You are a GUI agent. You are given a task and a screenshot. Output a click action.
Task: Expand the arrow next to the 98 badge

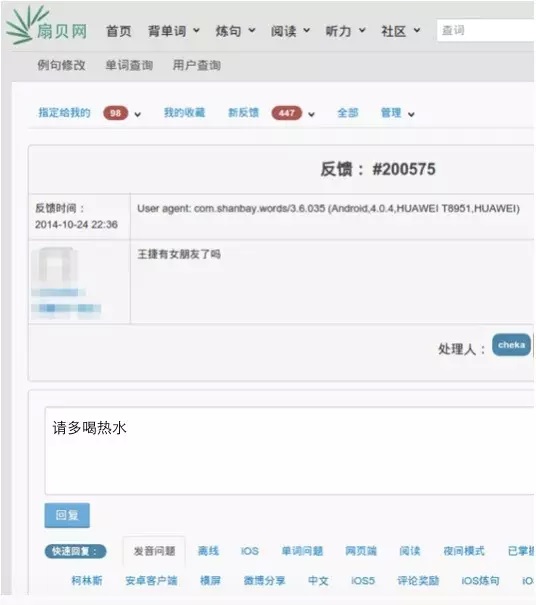(137, 115)
